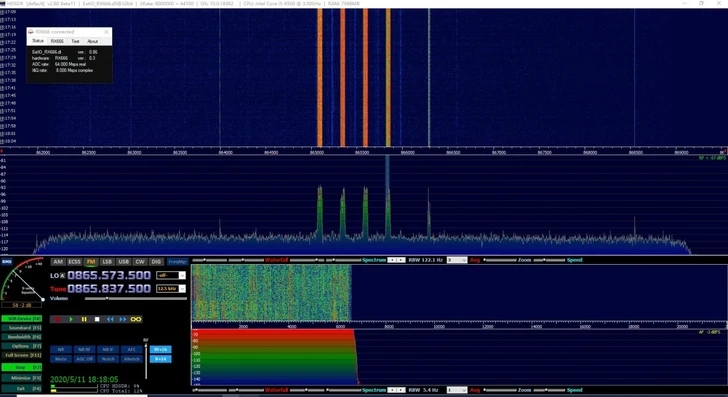The image size is (728, 397).
Task: Toggle the Notch filter button
Action: click(x=108, y=359)
